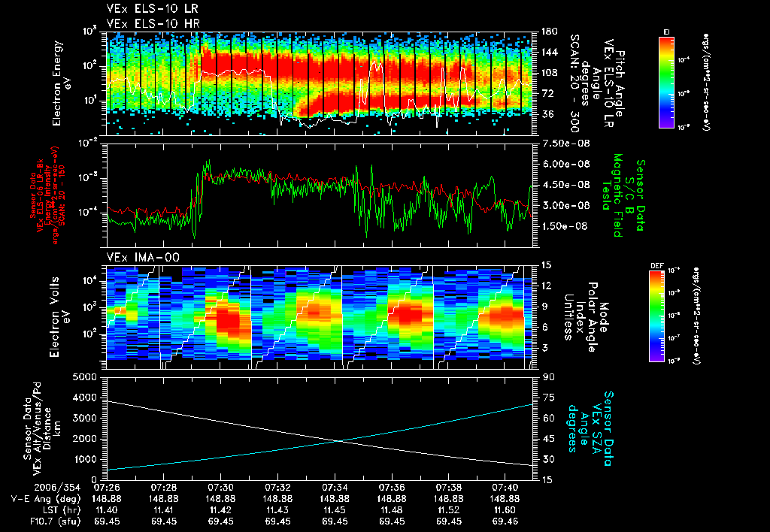Click the 07:34 time tick label
770x532 pixels.
tap(335, 488)
